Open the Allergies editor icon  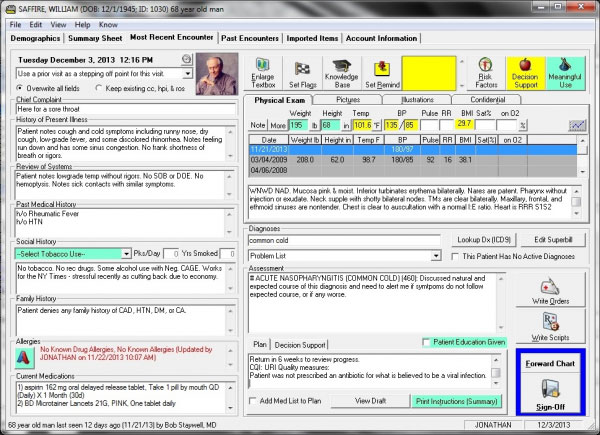pyautogui.click(x=24, y=357)
